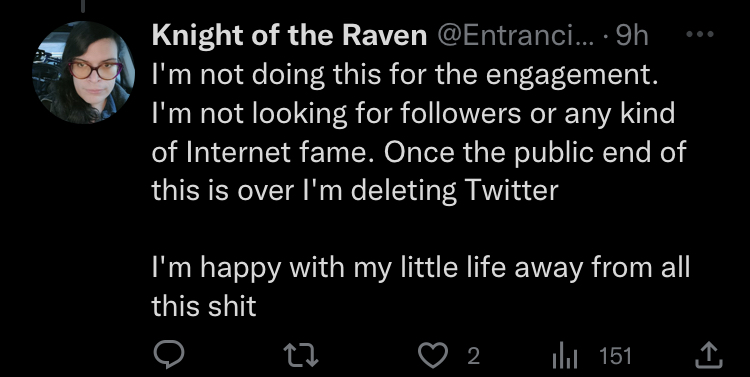Share the tweet using the upload arrow icon
The width and height of the screenshot is (750, 377).
coord(708,355)
